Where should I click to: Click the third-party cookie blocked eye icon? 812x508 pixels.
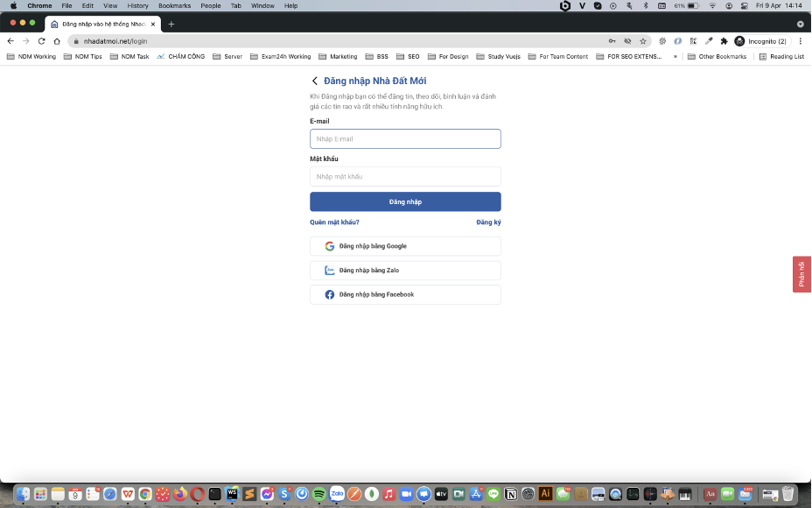(627, 41)
